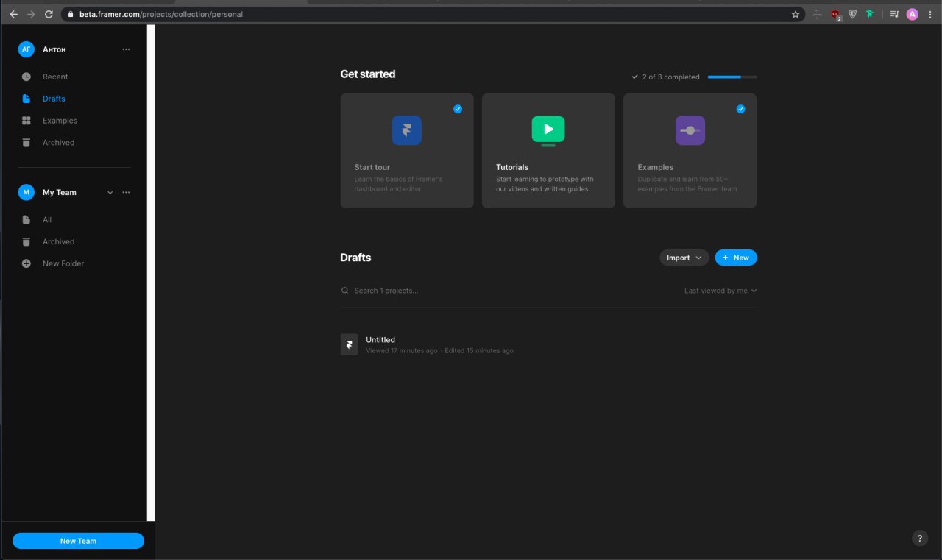
Task: Go back in the browser
Action: (13, 14)
